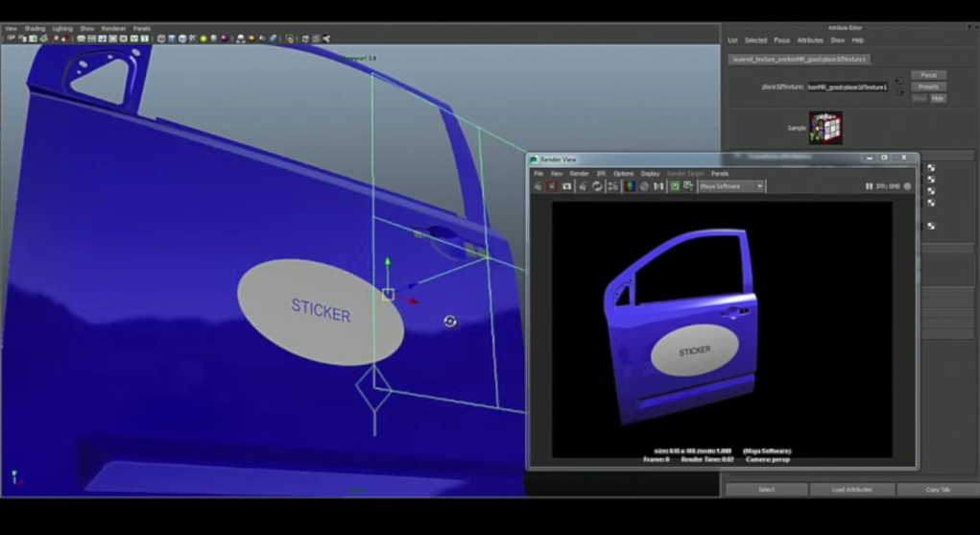The image size is (980, 535).
Task: Click the Hide toggle button in Attribute Editor
Action: pyautogui.click(x=938, y=98)
